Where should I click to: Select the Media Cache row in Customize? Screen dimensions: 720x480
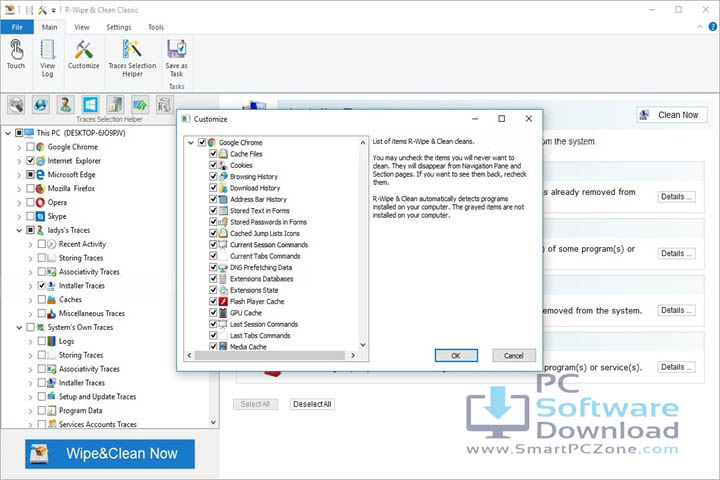(248, 347)
